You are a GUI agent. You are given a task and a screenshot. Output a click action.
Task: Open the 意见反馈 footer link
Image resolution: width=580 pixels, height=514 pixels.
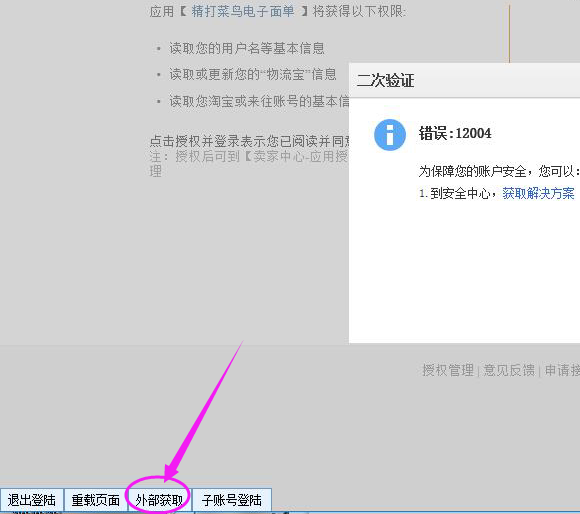click(509, 370)
